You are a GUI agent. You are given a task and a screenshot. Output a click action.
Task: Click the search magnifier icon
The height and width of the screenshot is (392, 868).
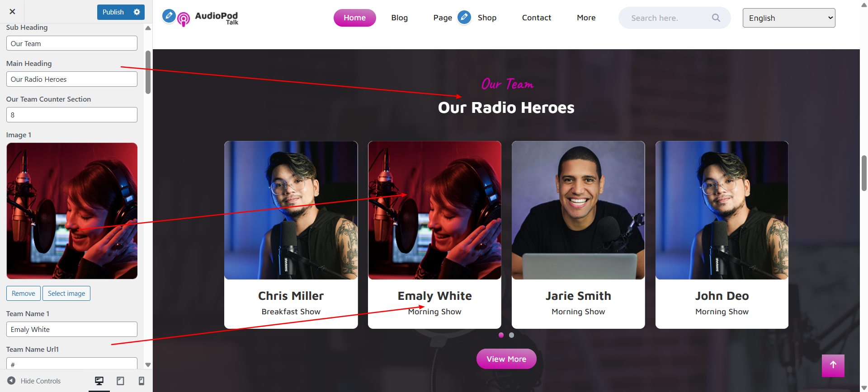click(716, 18)
